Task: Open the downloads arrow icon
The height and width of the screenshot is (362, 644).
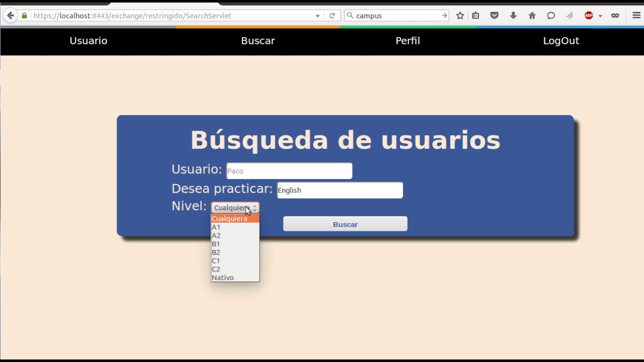Action: point(513,16)
